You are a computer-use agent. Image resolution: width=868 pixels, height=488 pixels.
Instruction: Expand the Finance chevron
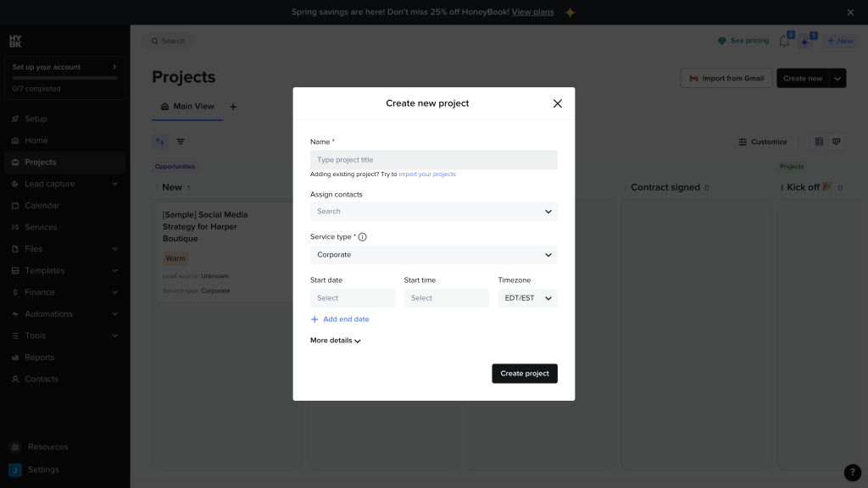click(114, 292)
